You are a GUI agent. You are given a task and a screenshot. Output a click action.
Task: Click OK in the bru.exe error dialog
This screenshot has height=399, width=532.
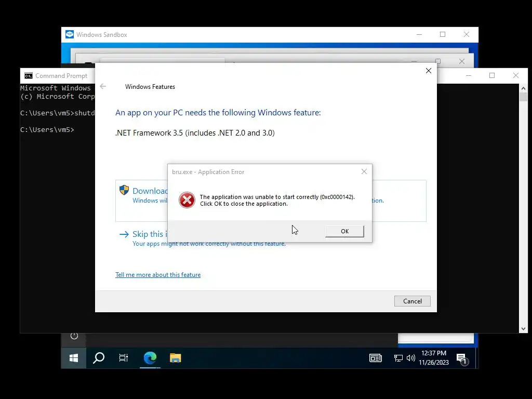click(x=344, y=231)
